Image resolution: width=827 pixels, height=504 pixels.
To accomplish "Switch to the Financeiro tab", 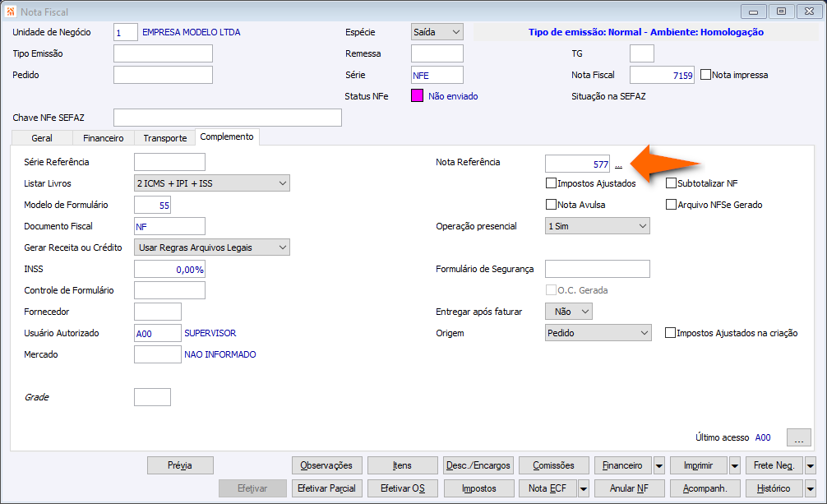I will [104, 138].
